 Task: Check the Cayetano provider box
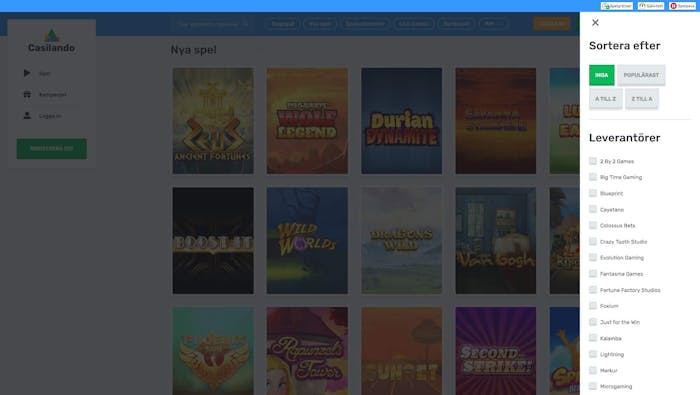[593, 209]
